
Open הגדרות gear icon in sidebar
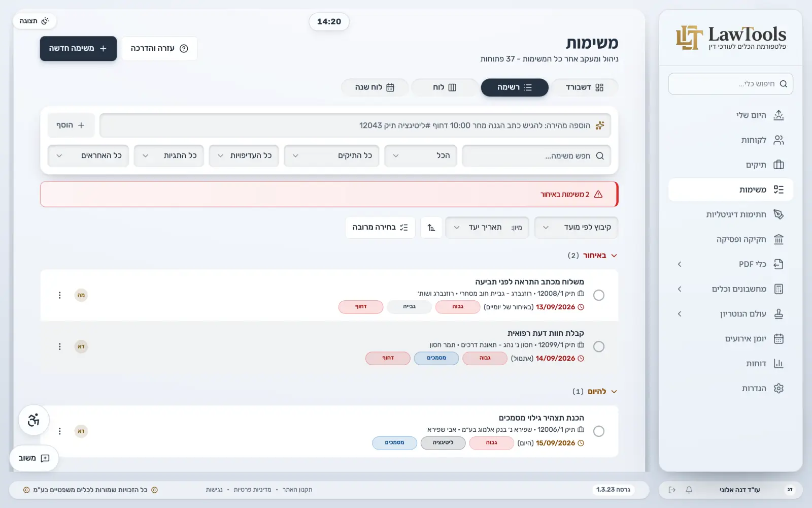click(x=779, y=389)
